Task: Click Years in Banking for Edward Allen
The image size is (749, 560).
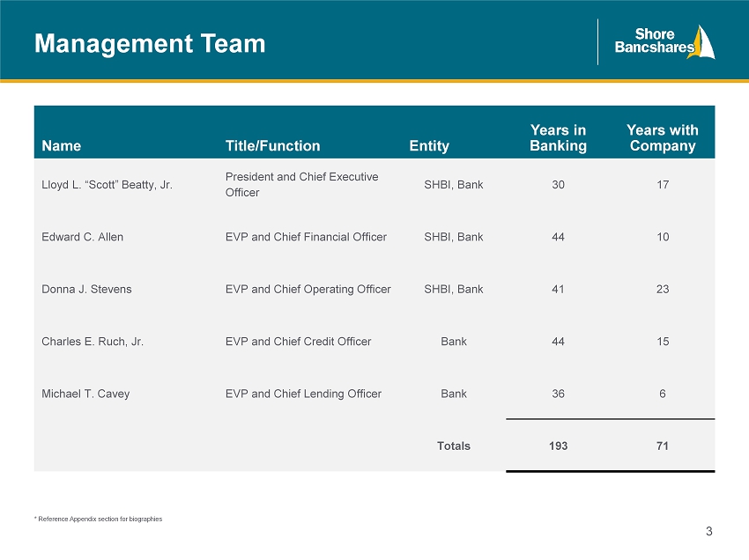Action: pyautogui.click(x=558, y=237)
